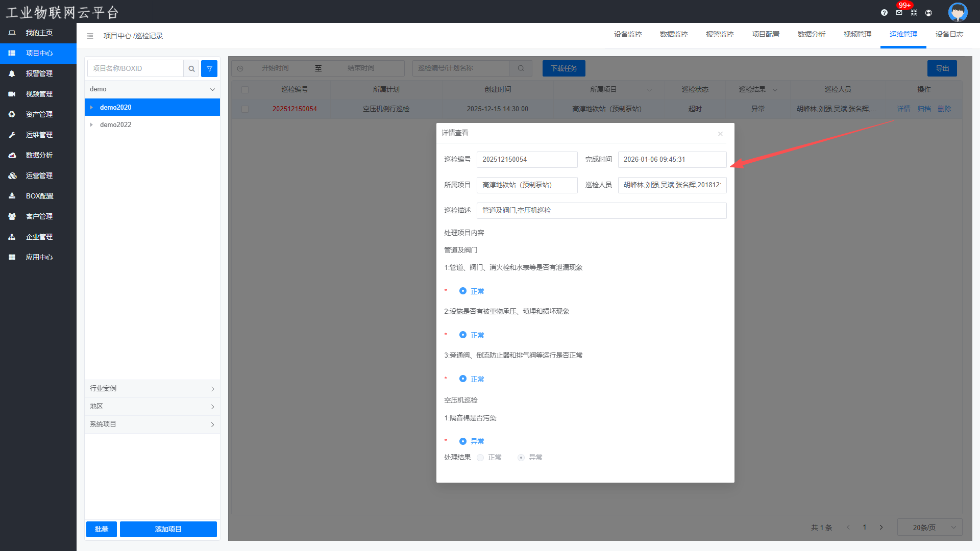Switch to the 数据分析 top tab
980x551 pixels.
[x=811, y=34]
